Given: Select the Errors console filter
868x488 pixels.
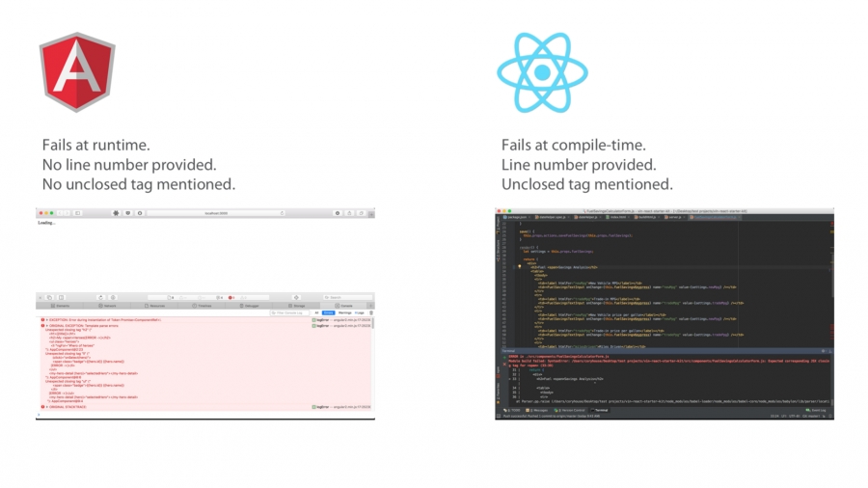Looking at the screenshot, I should coord(328,313).
